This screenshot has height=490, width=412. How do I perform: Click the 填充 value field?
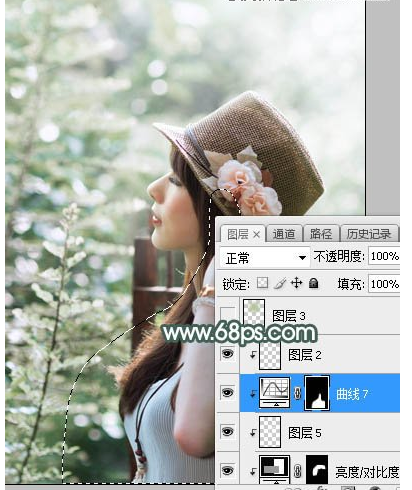click(x=384, y=284)
